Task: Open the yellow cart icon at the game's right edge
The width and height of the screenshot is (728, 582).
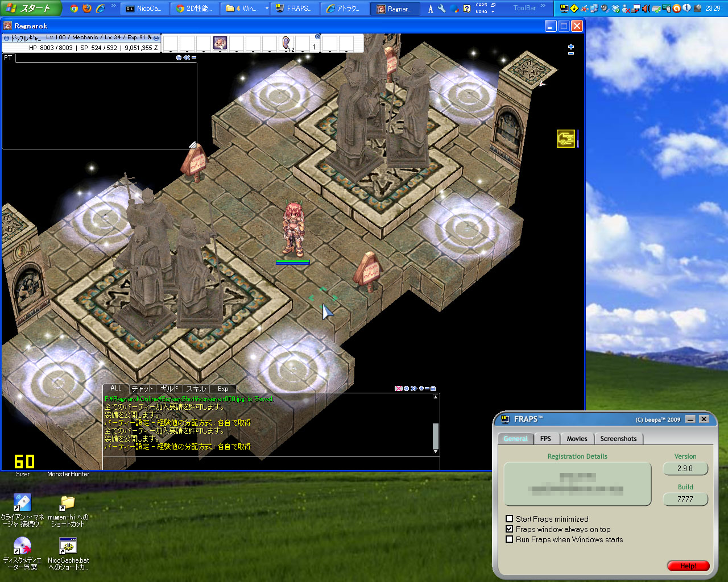Action: 566,138
